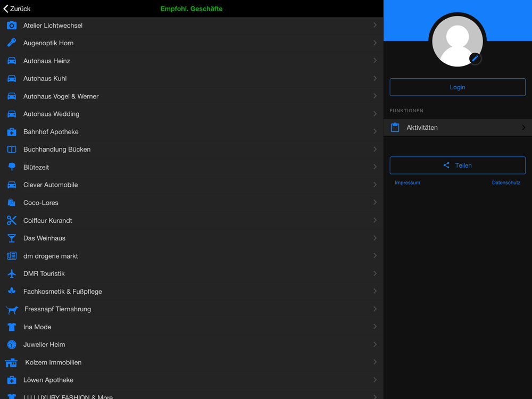The image size is (532, 399).
Task: Select the Das Weinhaus entry
Action: click(x=192, y=238)
